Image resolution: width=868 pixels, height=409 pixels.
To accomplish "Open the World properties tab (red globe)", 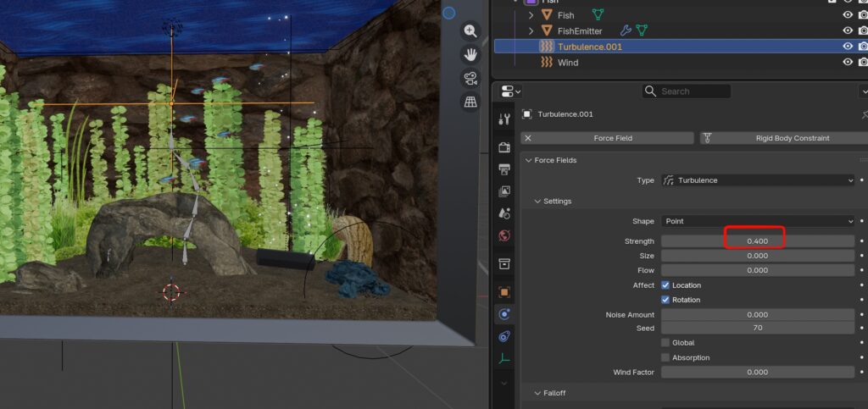I will click(504, 235).
